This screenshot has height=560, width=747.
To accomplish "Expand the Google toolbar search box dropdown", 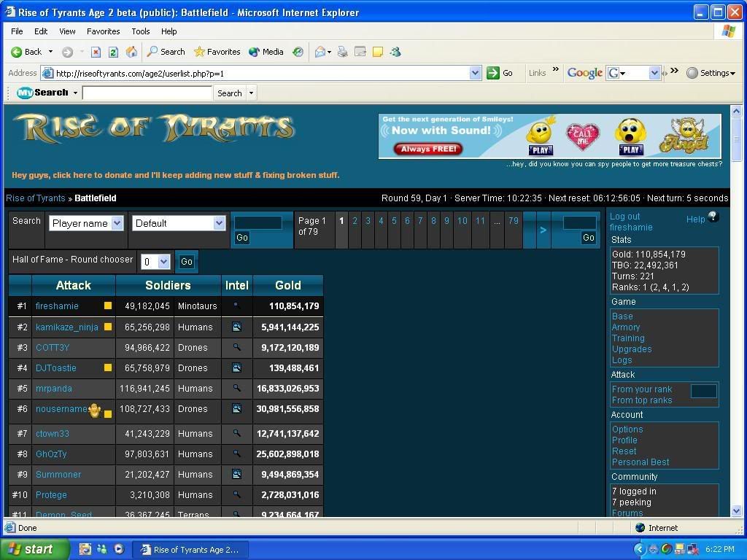I will 654,73.
